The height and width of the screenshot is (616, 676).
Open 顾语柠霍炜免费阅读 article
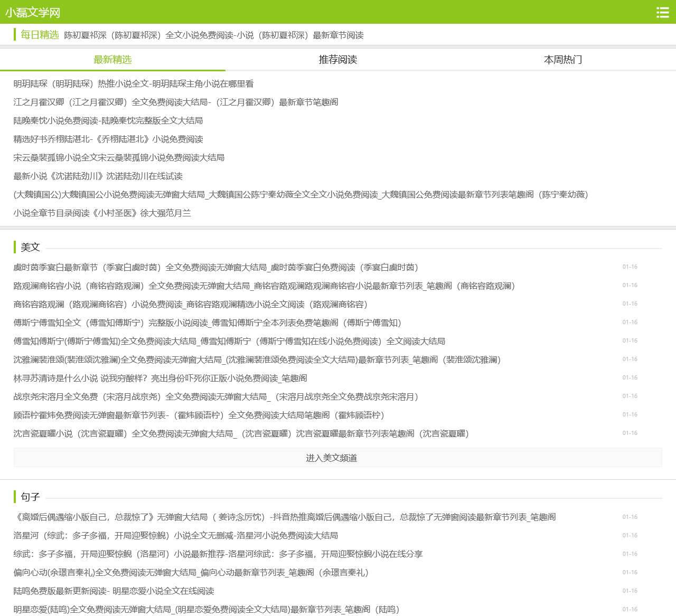(199, 415)
